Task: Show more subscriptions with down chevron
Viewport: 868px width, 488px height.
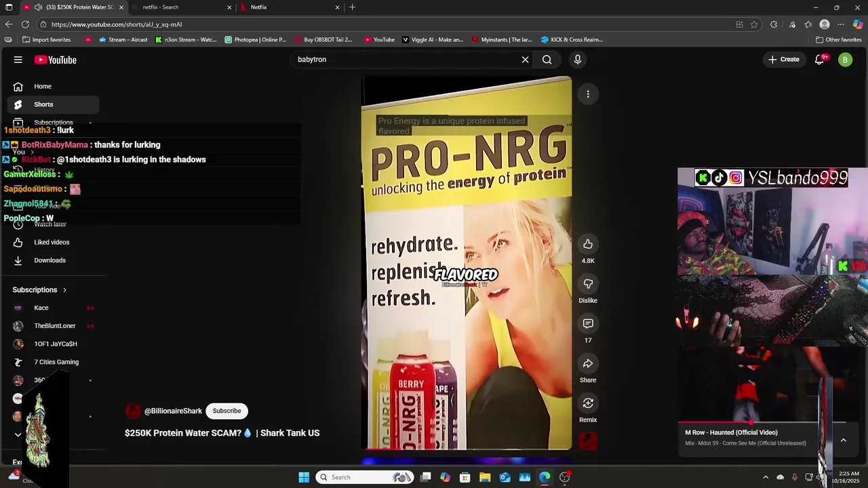Action: (x=18, y=434)
